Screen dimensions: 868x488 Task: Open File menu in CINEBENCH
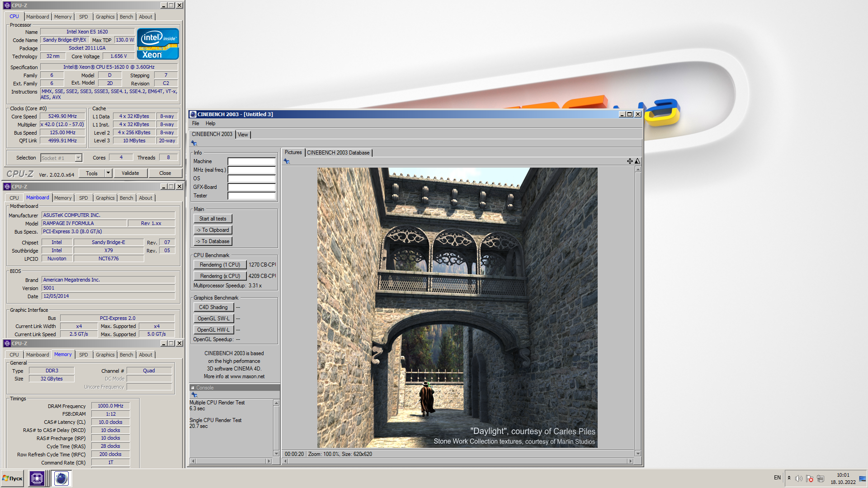[196, 123]
